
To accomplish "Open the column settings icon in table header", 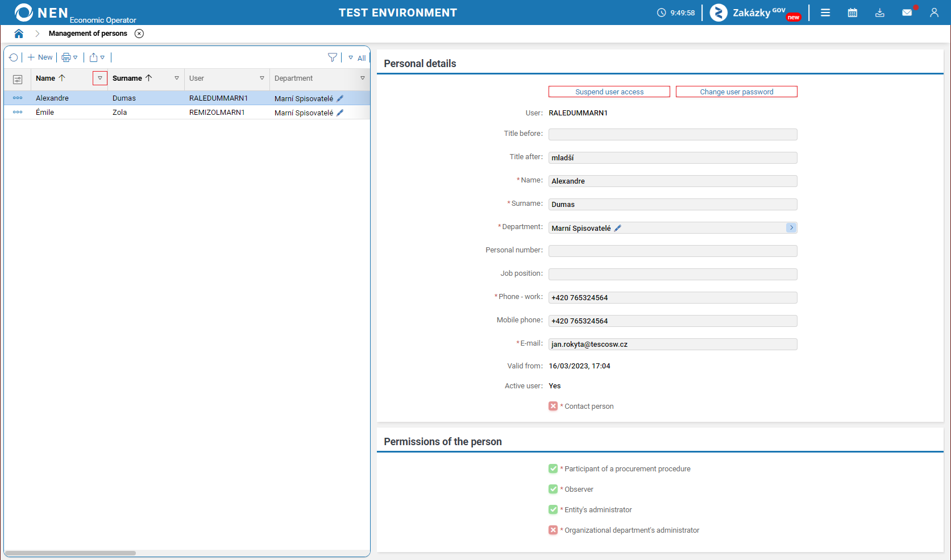I will coord(18,79).
